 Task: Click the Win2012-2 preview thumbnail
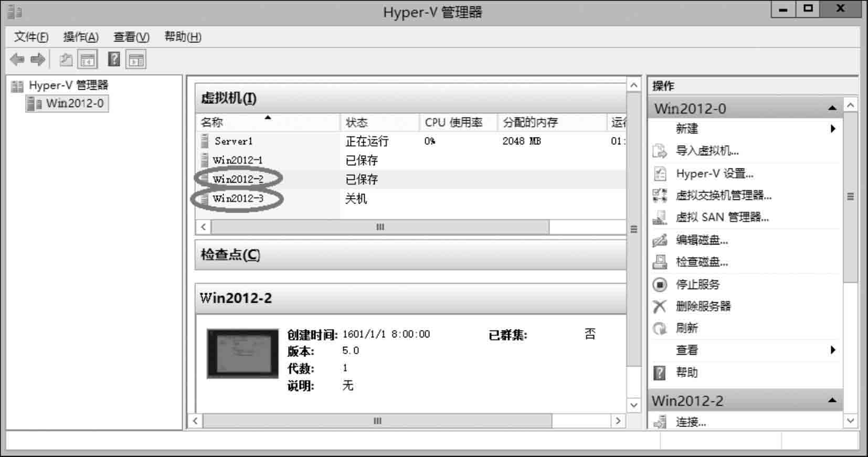click(242, 353)
